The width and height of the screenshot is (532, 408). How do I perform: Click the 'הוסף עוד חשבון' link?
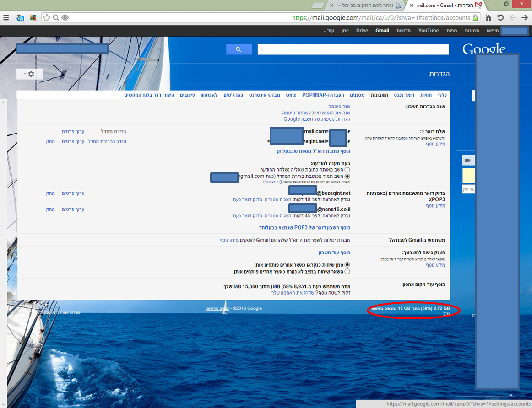[x=334, y=252]
